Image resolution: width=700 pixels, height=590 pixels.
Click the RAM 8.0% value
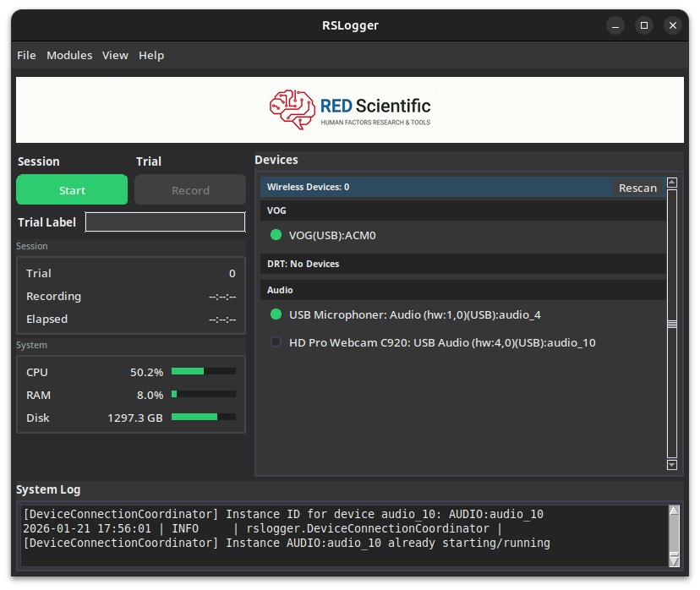(150, 395)
